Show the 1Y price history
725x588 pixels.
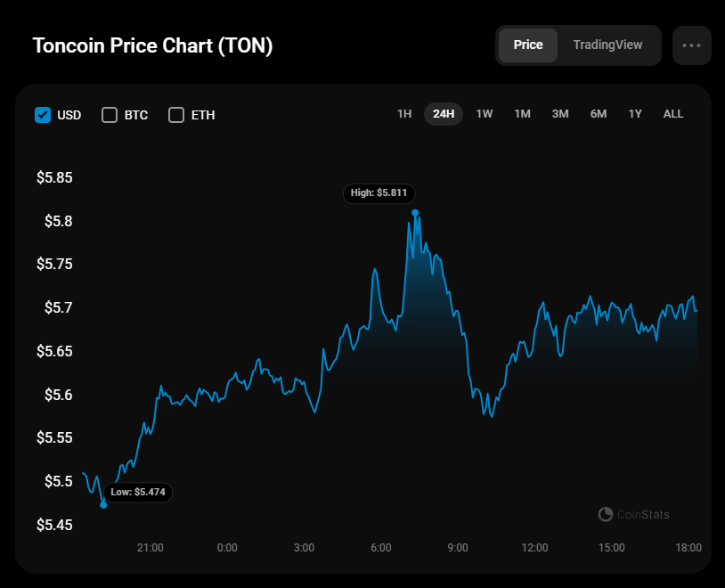[x=635, y=114]
